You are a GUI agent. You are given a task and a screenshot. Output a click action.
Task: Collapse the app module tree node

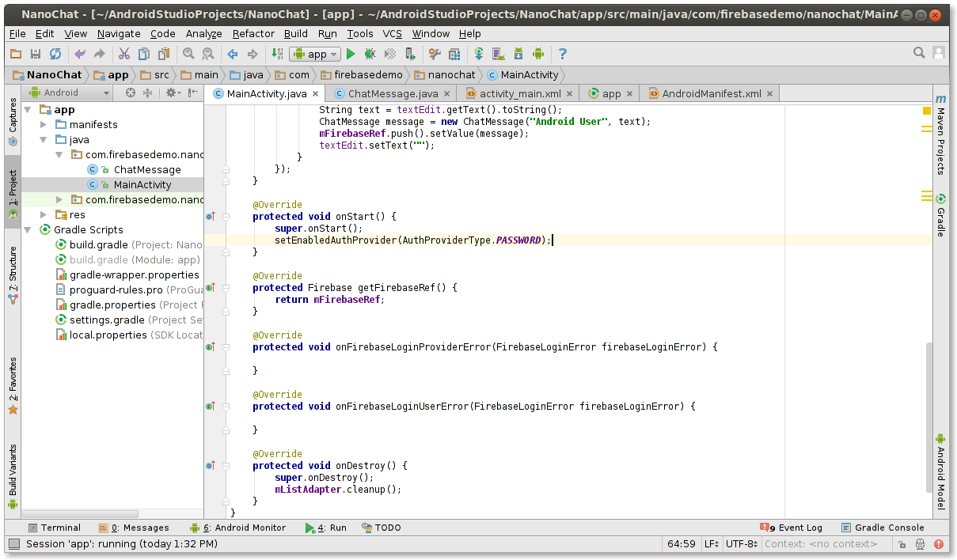point(28,110)
